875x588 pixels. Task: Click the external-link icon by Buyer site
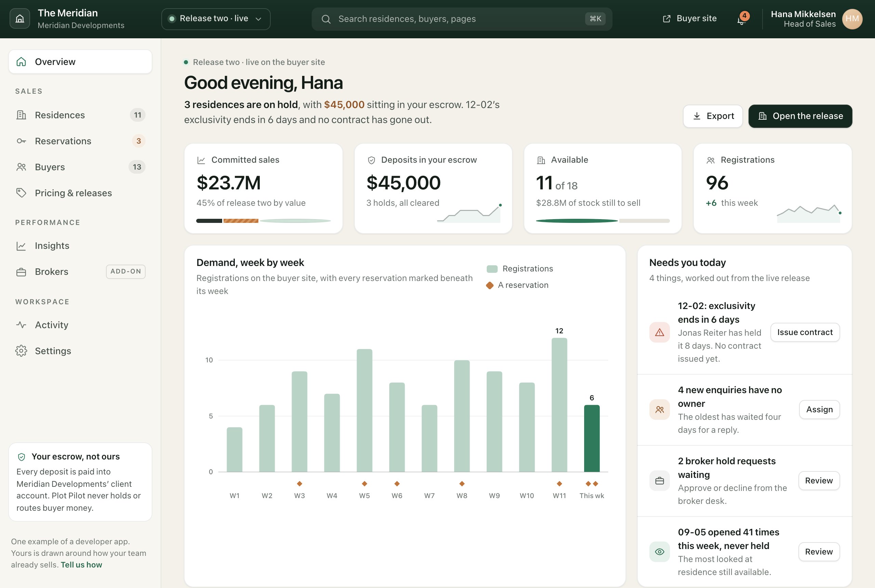click(667, 19)
